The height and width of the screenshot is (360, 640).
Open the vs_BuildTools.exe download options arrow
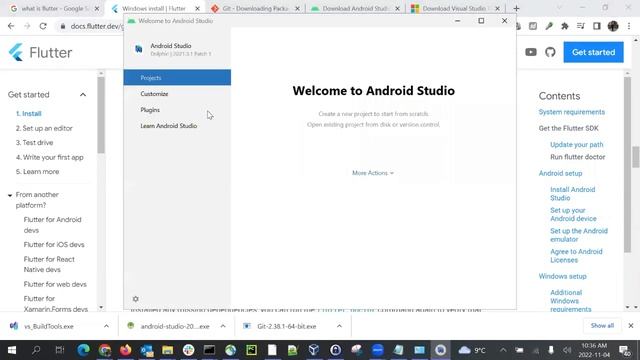pyautogui.click(x=106, y=326)
